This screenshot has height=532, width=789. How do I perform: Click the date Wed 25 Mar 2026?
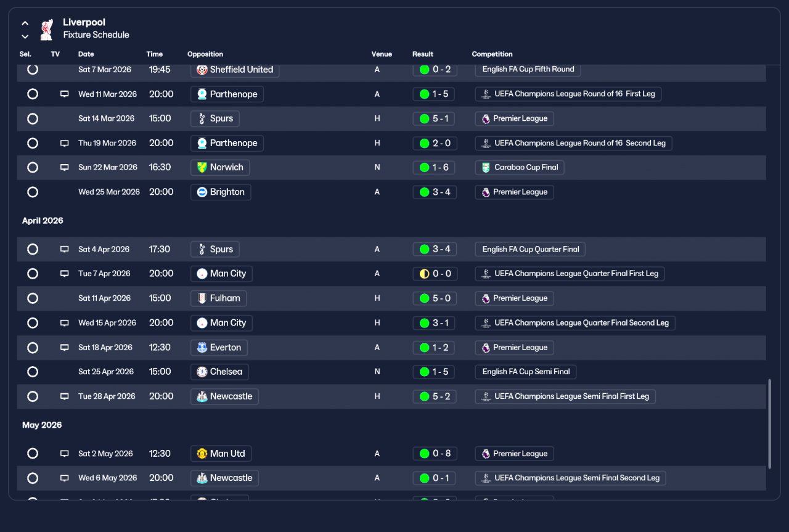click(109, 192)
